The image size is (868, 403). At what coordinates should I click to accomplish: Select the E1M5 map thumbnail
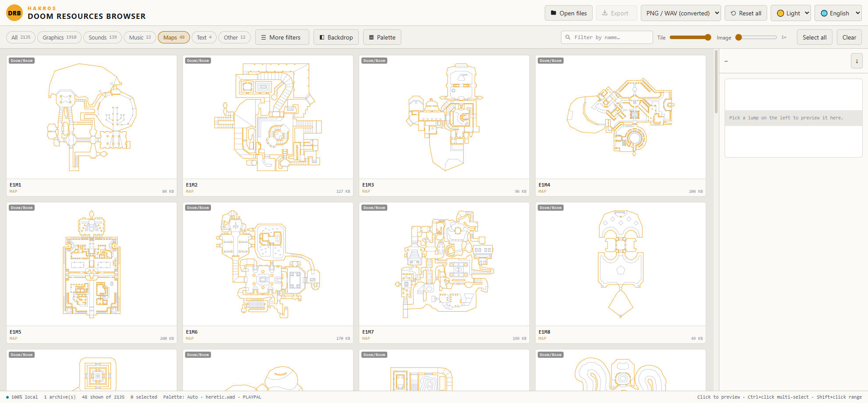[92, 264]
